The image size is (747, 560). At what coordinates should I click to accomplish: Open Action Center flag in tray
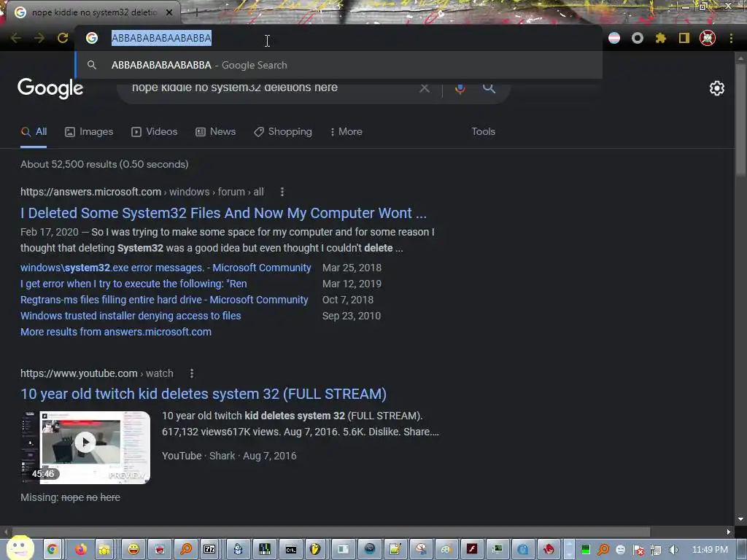639,550
